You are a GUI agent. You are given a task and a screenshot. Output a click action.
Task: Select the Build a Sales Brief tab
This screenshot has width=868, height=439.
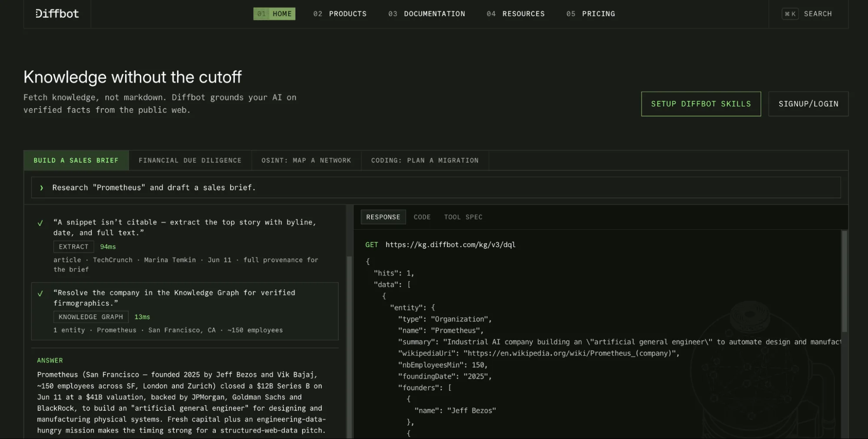(x=76, y=160)
